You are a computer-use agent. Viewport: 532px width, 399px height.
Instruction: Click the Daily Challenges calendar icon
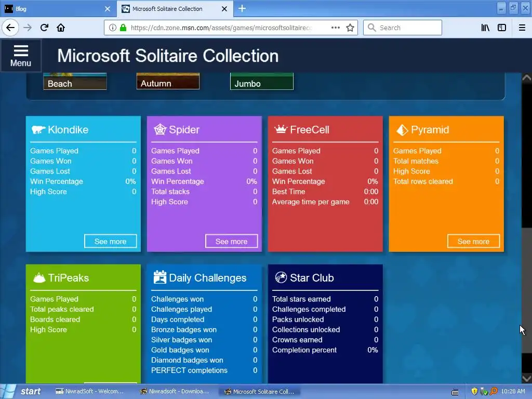pos(160,277)
